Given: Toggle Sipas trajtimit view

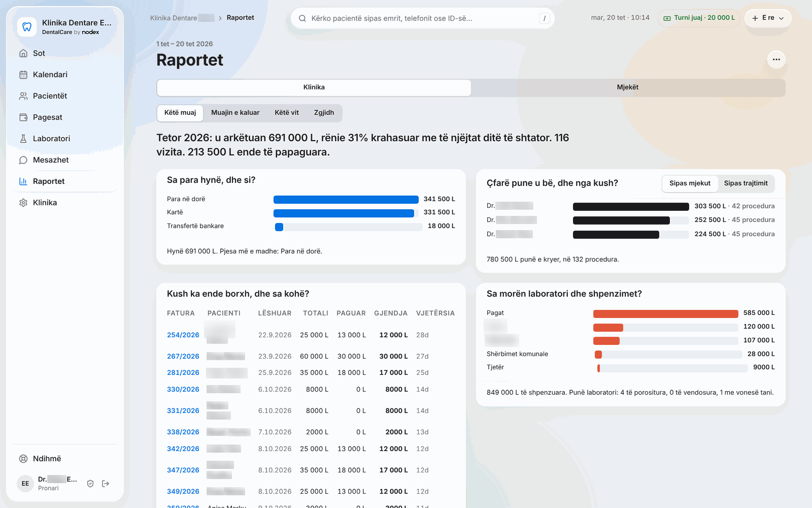Looking at the screenshot, I should click(x=746, y=183).
